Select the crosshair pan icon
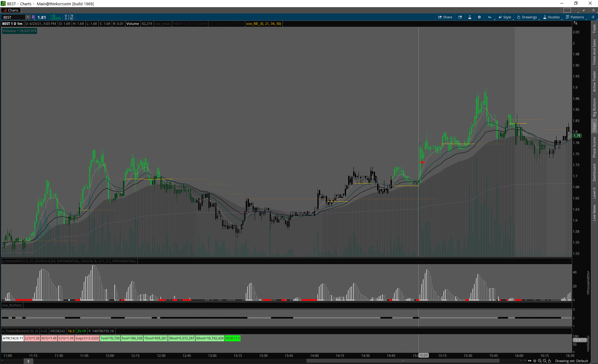The image size is (598, 364). point(535,361)
